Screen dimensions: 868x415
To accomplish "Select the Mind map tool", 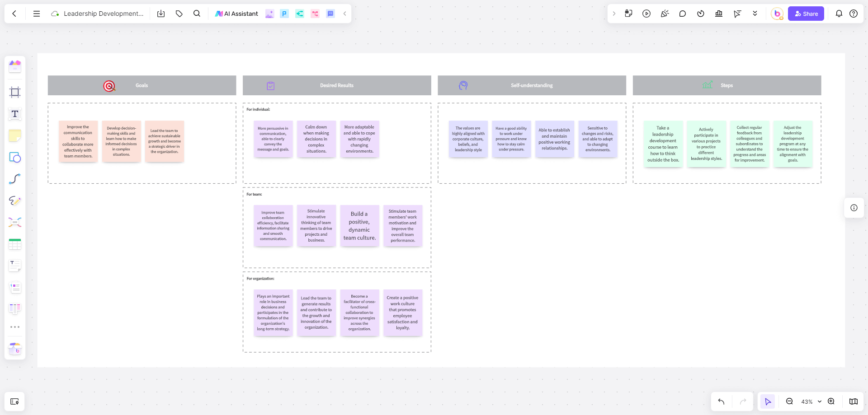I will [15, 222].
